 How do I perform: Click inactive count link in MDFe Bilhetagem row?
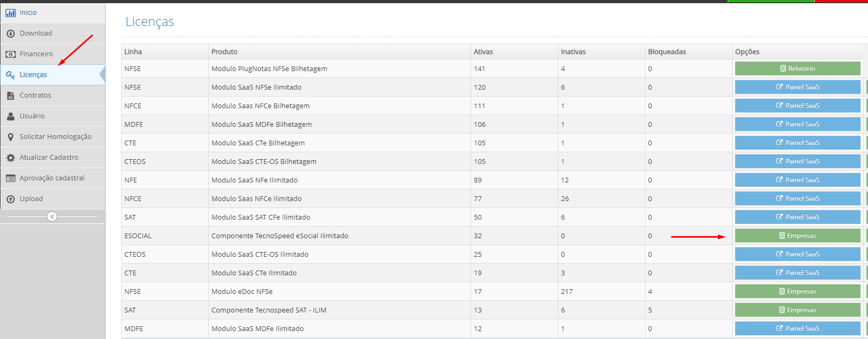(563, 125)
